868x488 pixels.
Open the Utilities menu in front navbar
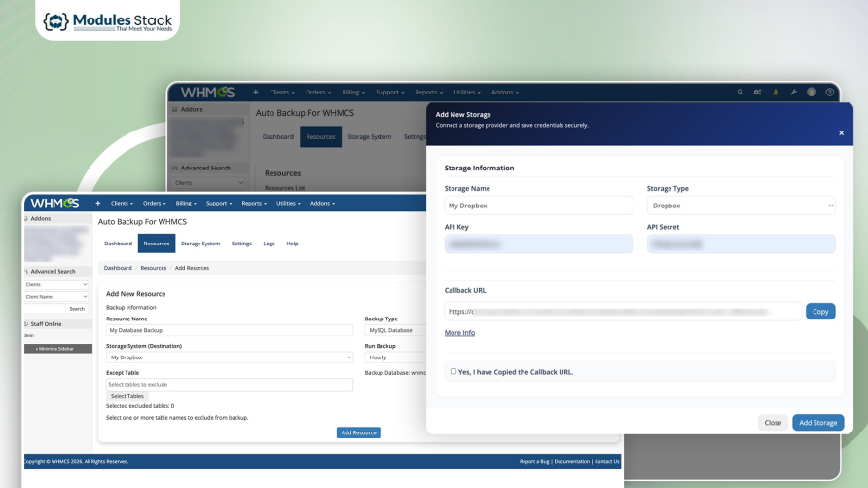(x=288, y=204)
